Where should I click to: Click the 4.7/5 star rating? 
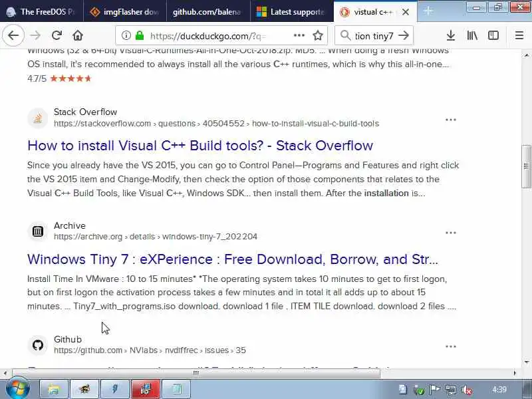point(59,78)
